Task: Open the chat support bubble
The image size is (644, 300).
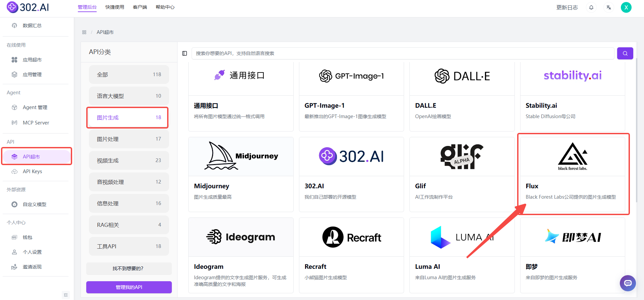Action: 628,283
